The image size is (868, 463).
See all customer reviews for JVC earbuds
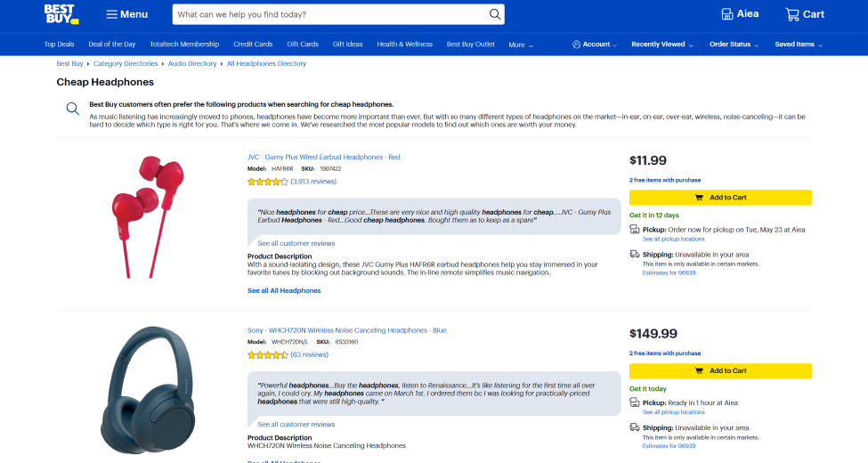(x=296, y=243)
